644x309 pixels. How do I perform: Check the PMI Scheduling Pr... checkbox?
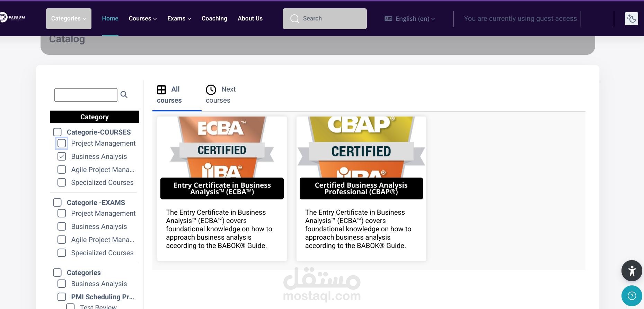point(62,297)
